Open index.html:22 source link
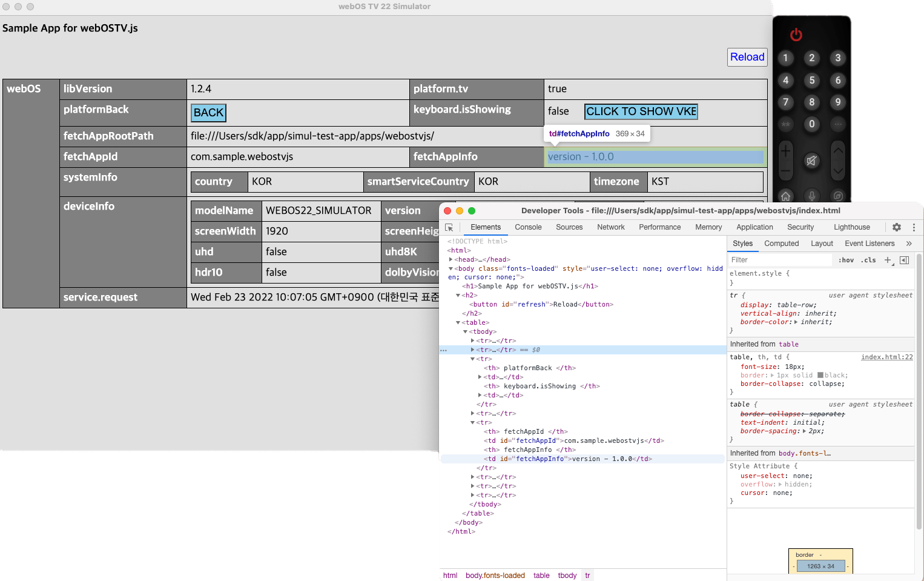The width and height of the screenshot is (924, 581). tap(886, 357)
